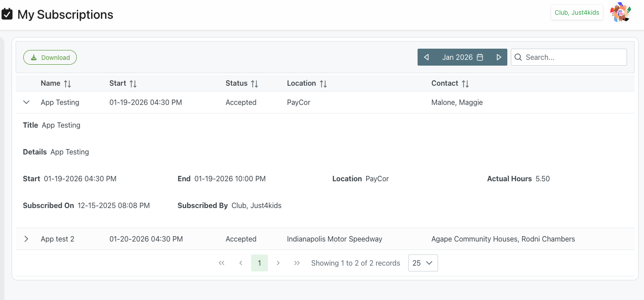Collapse the App Testing row
Viewport: 644px width, 300px height.
pos(26,102)
